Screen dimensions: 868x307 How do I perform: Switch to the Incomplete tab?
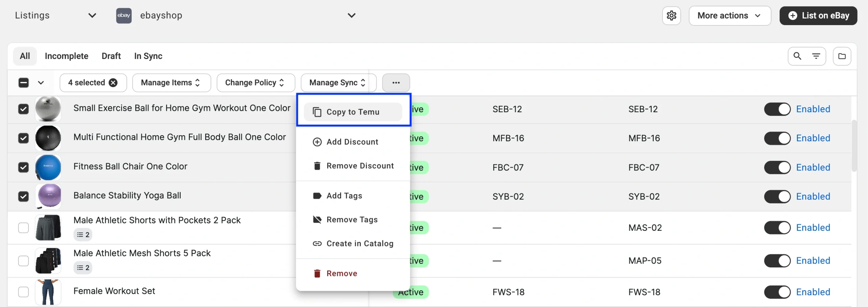[x=66, y=56]
